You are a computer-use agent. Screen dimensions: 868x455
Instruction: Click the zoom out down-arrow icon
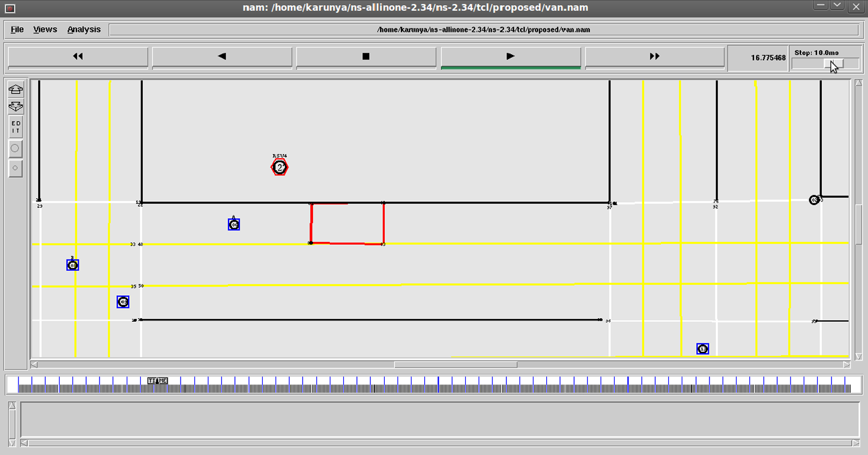16,107
